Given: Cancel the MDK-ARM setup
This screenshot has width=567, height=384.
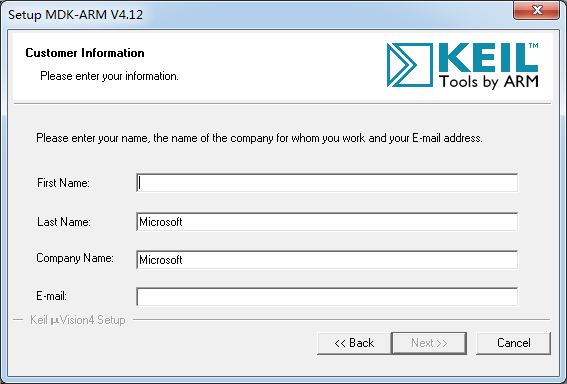Looking at the screenshot, I should click(513, 343).
